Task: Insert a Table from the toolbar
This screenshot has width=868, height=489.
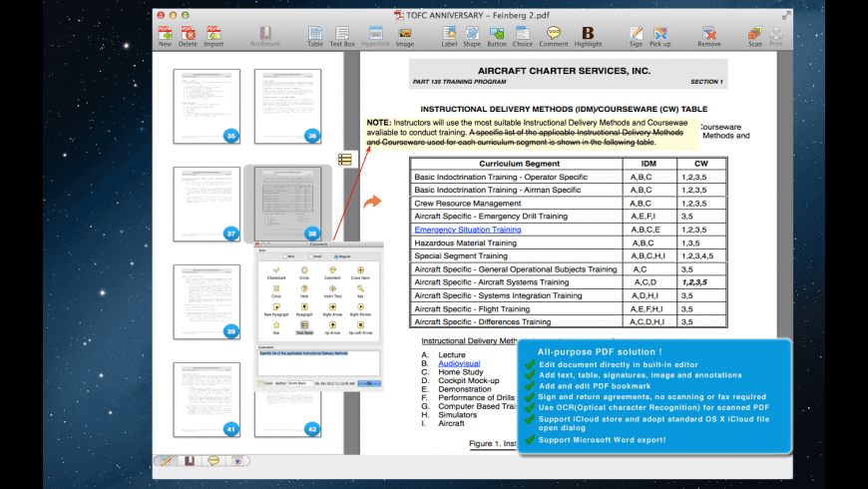Action: pos(315,36)
